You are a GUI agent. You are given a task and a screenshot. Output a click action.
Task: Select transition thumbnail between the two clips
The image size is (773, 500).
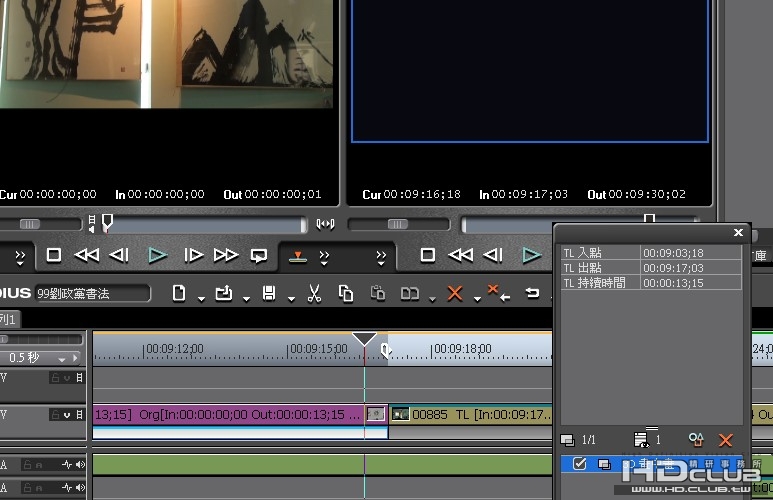coord(376,414)
